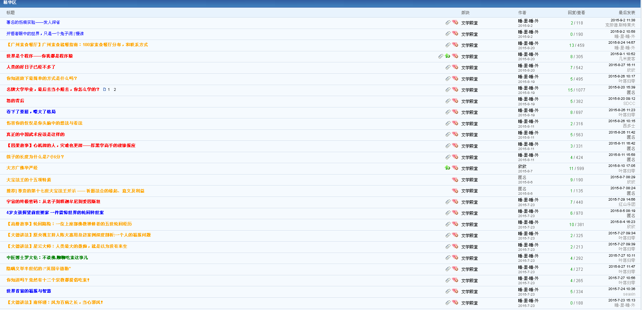Click the paperclip icon on 世界首富的福报与智慧 row

(x=448, y=291)
